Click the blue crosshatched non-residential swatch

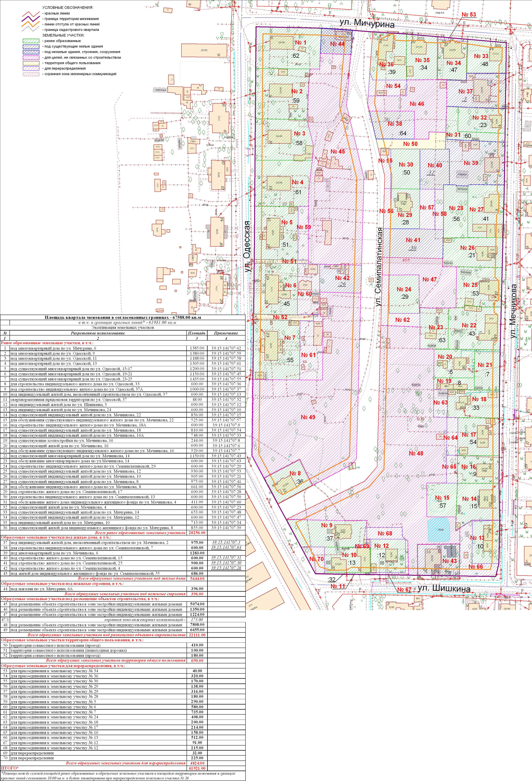coord(31,52)
